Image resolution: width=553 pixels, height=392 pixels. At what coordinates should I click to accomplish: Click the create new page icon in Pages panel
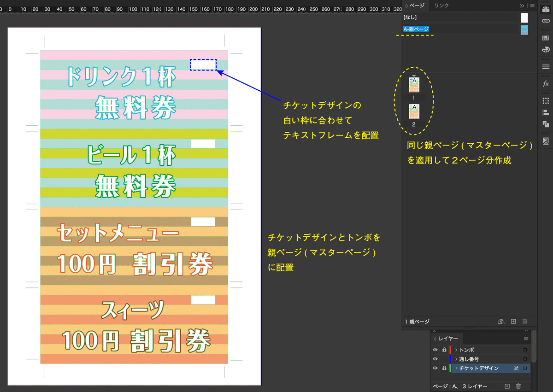[x=513, y=322]
